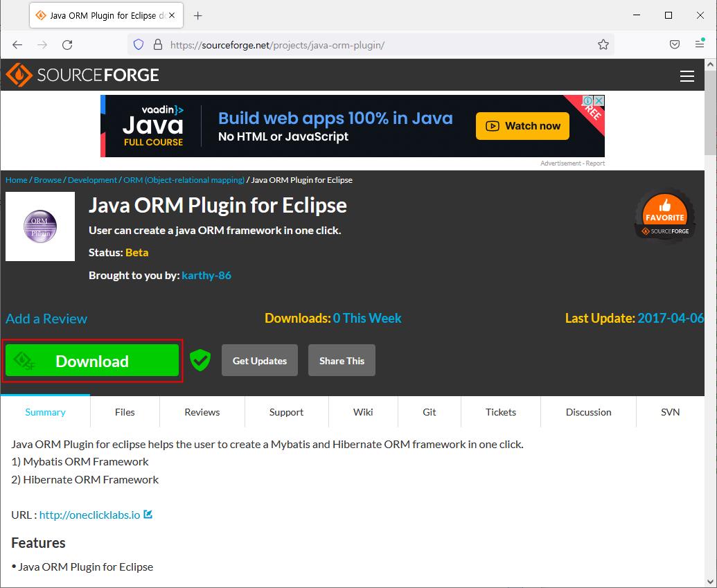Select the Summary tab
Screen dimensions: 717x588
[x=45, y=412]
